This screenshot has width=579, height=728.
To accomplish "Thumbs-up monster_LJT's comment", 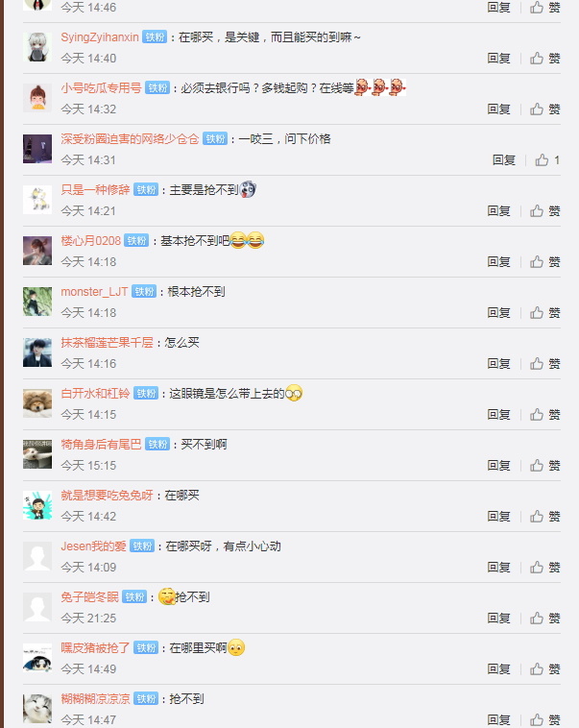I will coord(544,313).
